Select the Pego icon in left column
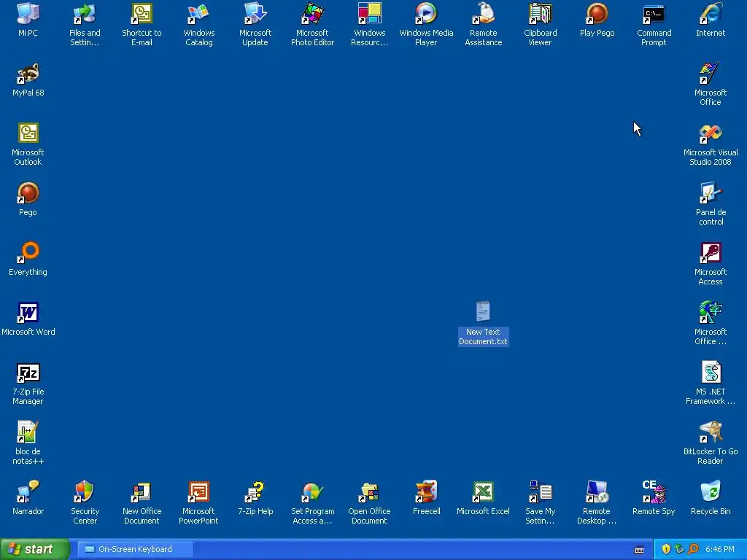Viewport: 747px width, 560px height. [x=28, y=192]
